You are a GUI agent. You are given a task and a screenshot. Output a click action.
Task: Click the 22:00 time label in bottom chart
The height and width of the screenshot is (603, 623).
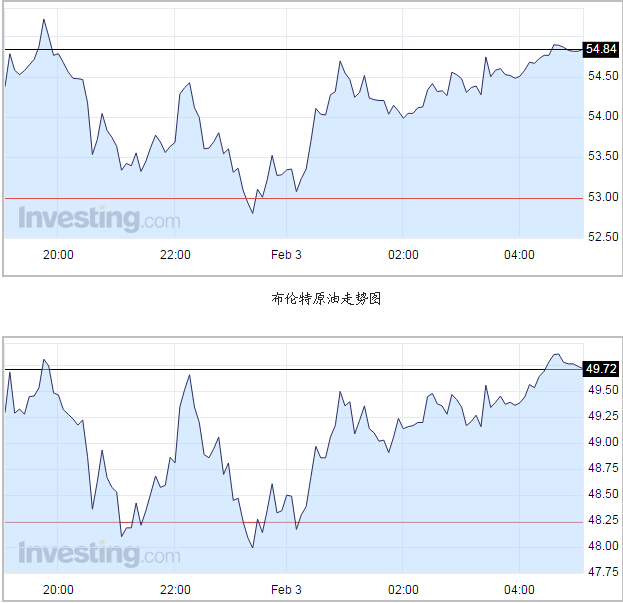click(x=175, y=589)
